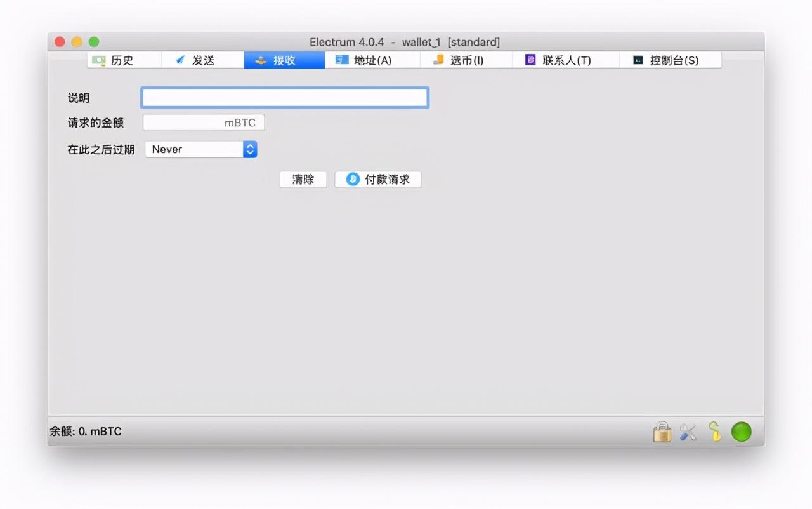Open the 地址(A) addresses tab

coord(372,60)
